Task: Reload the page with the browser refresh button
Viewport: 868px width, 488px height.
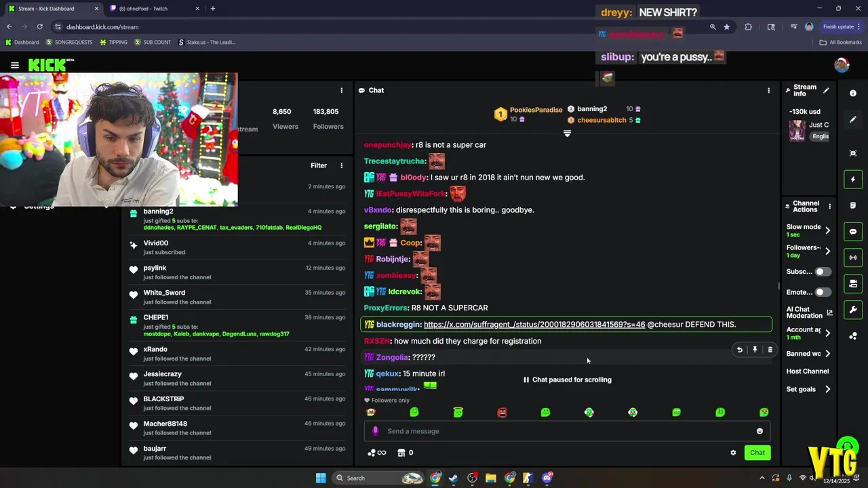Action: (40, 26)
